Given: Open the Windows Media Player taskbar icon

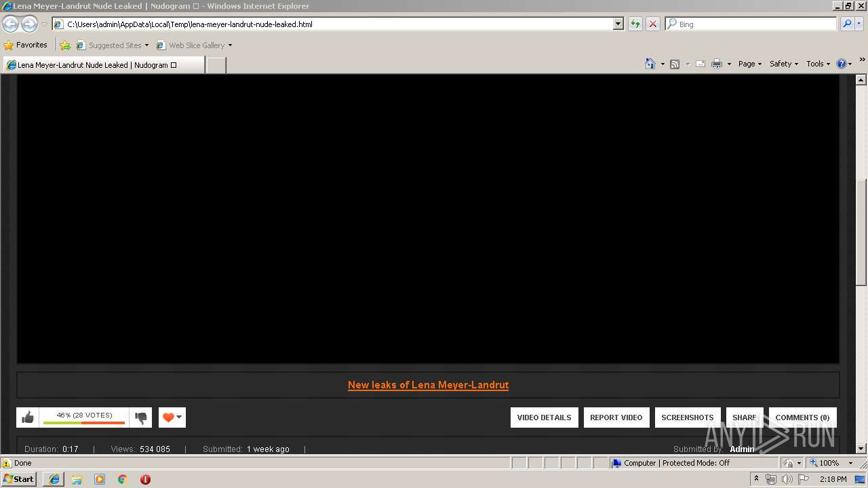Looking at the screenshot, I should pyautogui.click(x=100, y=479).
